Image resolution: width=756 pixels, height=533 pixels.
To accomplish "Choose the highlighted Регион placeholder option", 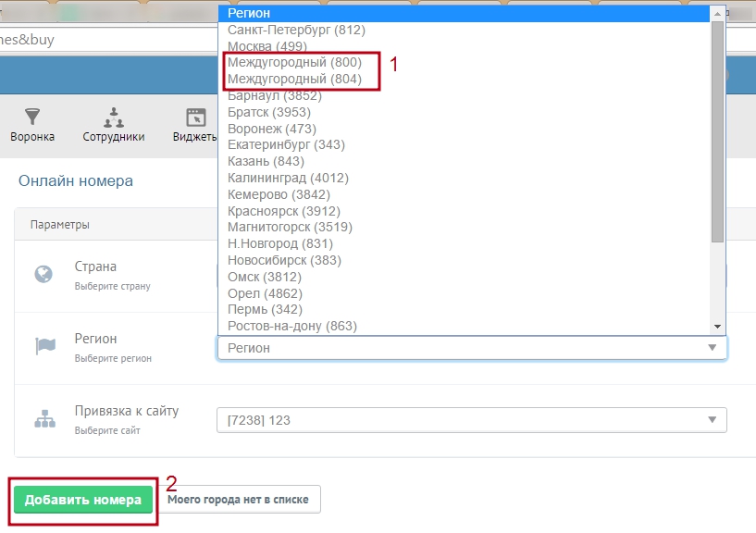I will click(465, 14).
